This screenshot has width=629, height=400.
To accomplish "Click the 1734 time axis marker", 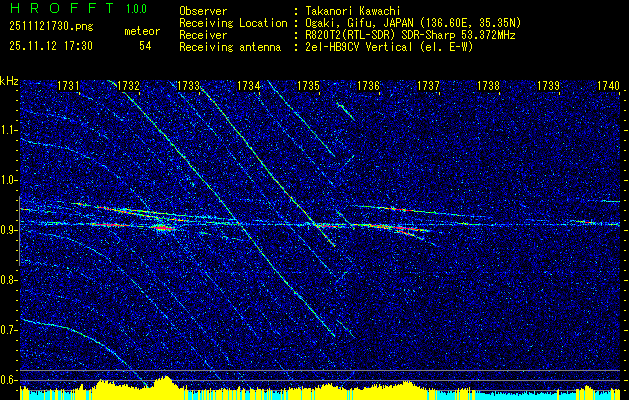I will pyautogui.click(x=249, y=86).
